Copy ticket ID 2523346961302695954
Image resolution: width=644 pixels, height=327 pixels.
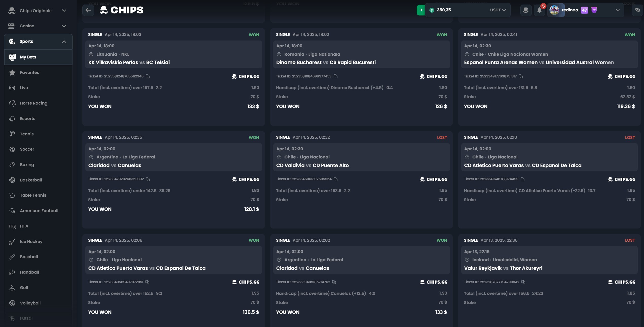point(336,179)
